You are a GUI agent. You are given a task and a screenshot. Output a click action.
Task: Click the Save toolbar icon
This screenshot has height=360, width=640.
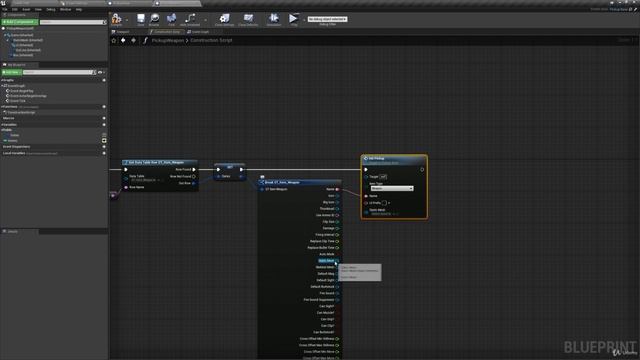[141, 19]
